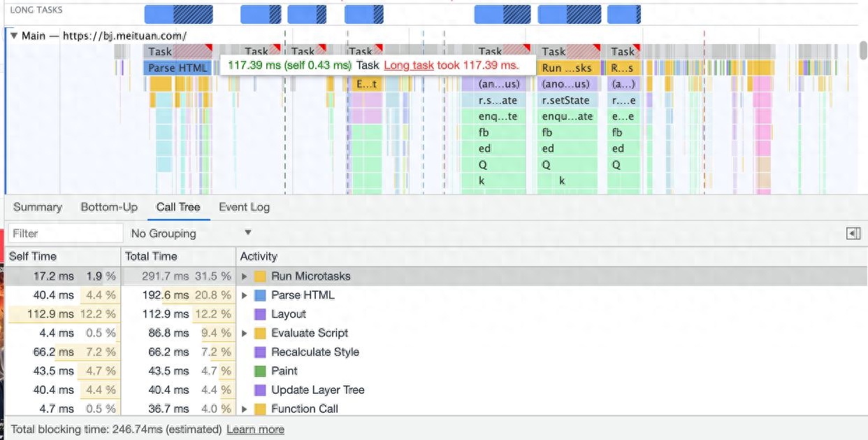Open the No Grouping dropdown
Viewport: 868px width, 440px height.
(x=190, y=234)
